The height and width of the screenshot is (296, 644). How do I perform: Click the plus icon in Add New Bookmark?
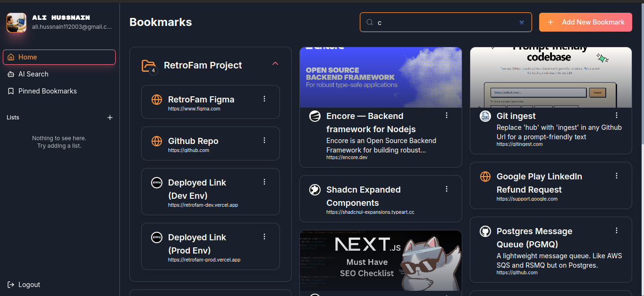click(x=550, y=22)
